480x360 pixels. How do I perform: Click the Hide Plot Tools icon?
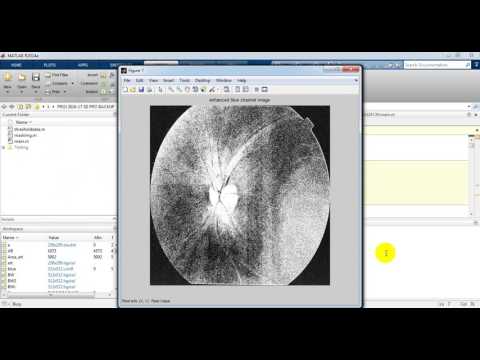click(x=256, y=89)
